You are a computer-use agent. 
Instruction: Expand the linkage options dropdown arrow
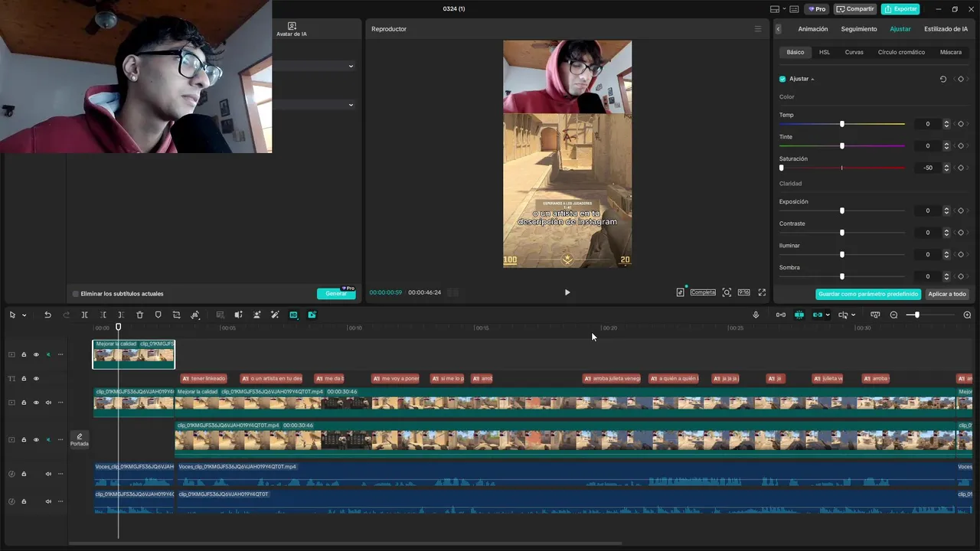(x=828, y=315)
